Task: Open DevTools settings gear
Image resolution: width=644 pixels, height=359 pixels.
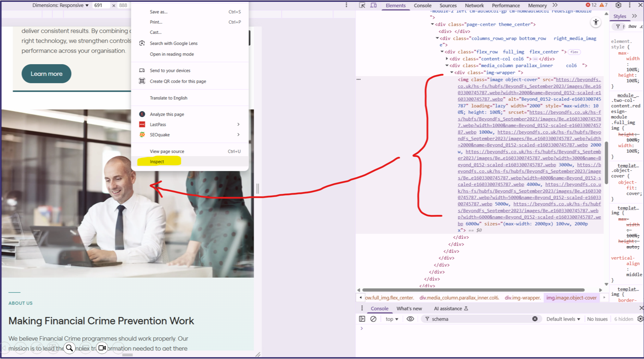Action: click(618, 5)
